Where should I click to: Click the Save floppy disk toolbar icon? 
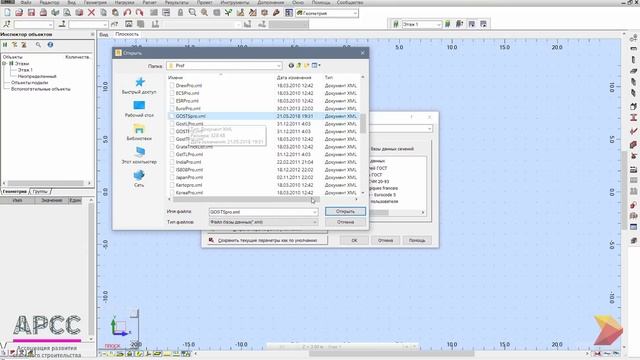click(x=31, y=13)
